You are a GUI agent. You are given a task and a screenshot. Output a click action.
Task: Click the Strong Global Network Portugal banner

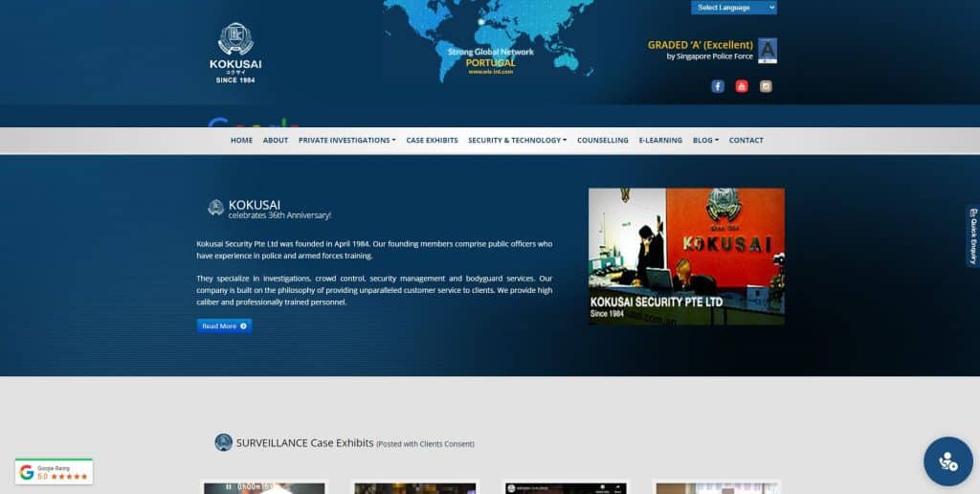click(x=491, y=61)
